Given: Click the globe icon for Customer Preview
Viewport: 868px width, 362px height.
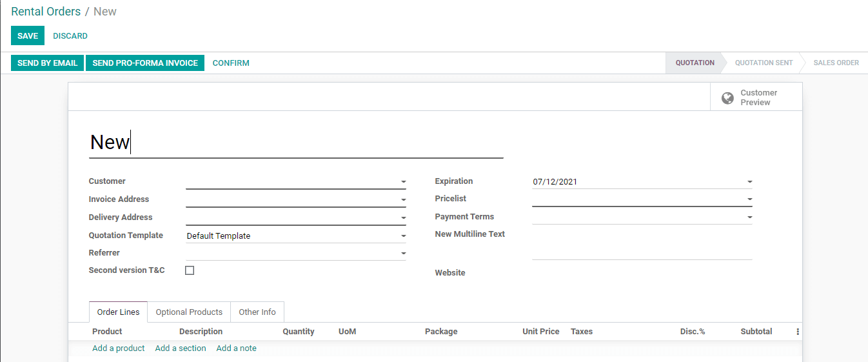Looking at the screenshot, I should pos(727,98).
